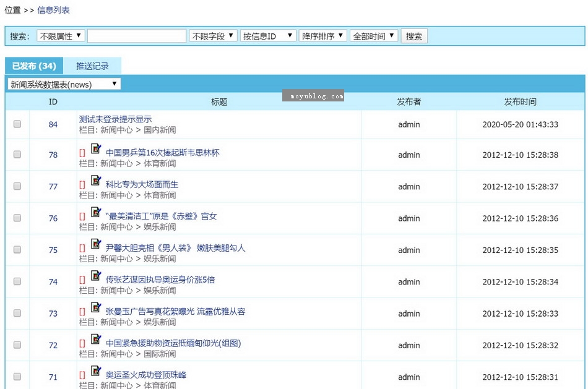Open the 全部时间 time filter dropdown
The height and width of the screenshot is (389, 588).
[374, 36]
